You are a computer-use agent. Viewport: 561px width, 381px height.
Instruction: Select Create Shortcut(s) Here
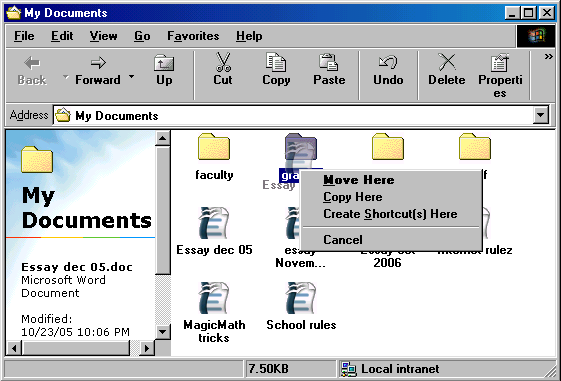[391, 214]
